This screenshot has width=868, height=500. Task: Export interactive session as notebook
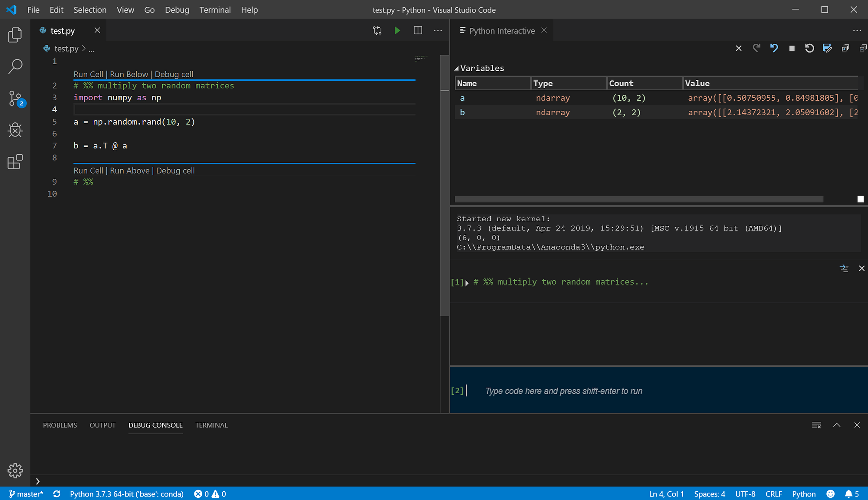(x=827, y=48)
